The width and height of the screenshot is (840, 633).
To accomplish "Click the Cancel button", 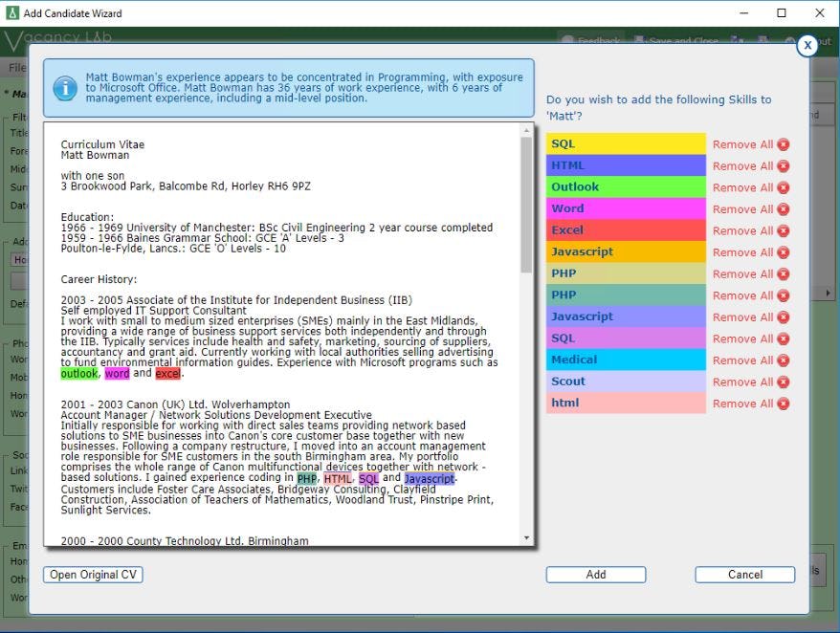I will click(x=744, y=575).
